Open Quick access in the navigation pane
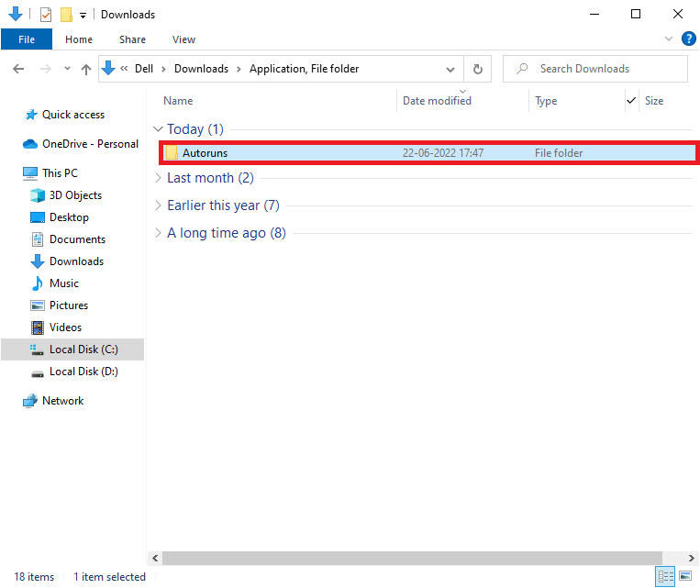 73,115
